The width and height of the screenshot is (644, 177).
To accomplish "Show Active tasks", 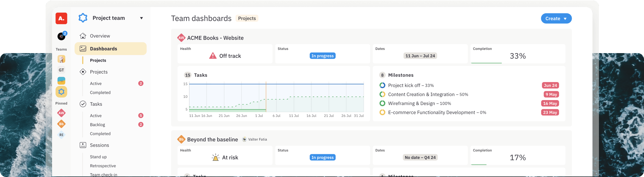I will 96,116.
